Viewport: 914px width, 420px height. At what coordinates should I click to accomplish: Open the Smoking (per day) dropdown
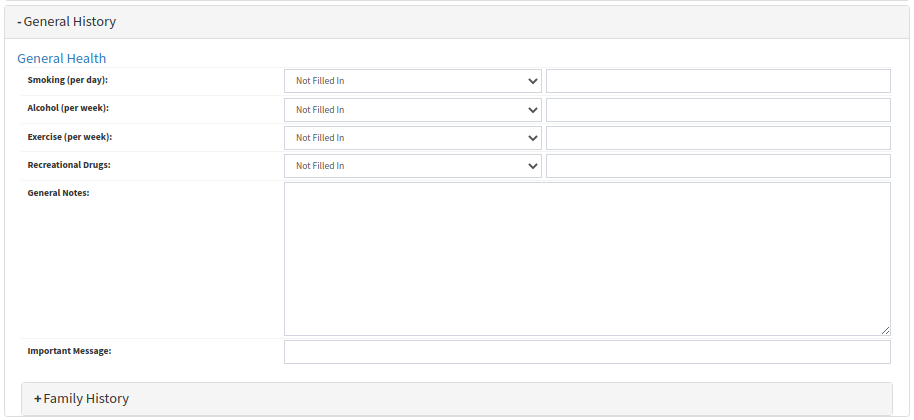coord(412,81)
